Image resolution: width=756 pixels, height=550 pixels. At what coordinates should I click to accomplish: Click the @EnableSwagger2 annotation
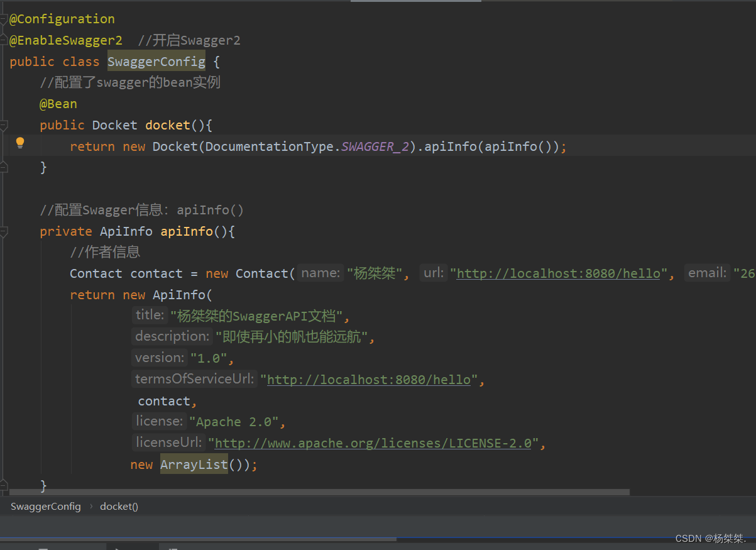pyautogui.click(x=66, y=40)
